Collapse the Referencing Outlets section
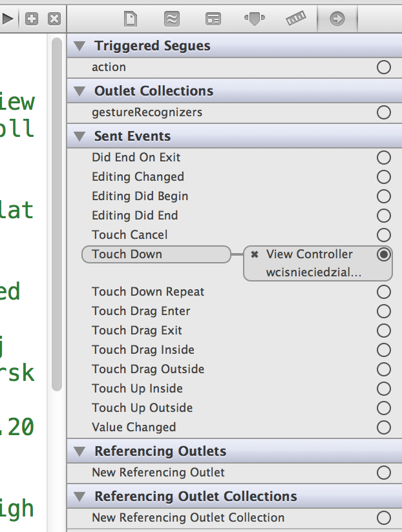 [79, 451]
